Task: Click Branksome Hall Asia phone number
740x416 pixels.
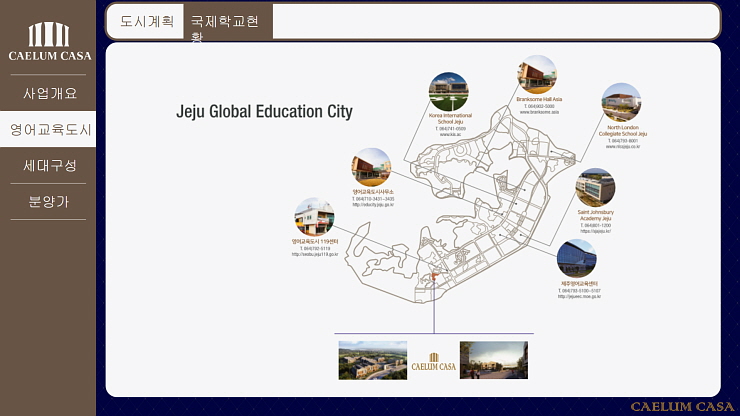Action: coord(539,106)
